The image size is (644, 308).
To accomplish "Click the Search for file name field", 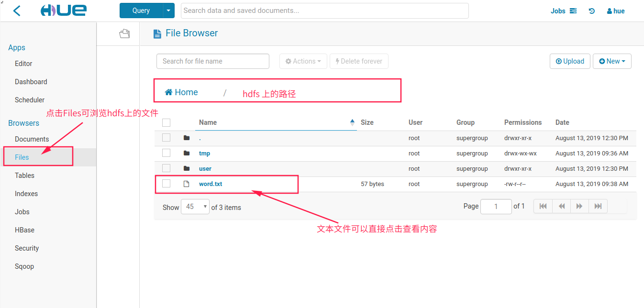I will coord(213,61).
